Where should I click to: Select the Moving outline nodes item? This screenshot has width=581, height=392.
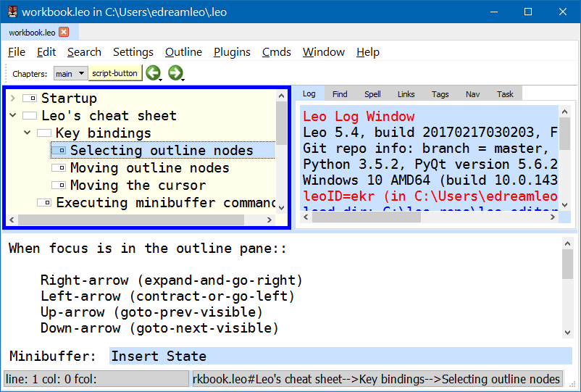150,168
